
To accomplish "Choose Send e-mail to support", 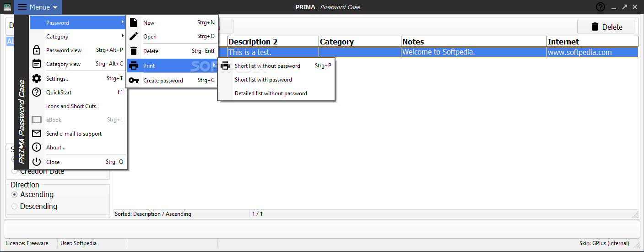I will point(78,133).
